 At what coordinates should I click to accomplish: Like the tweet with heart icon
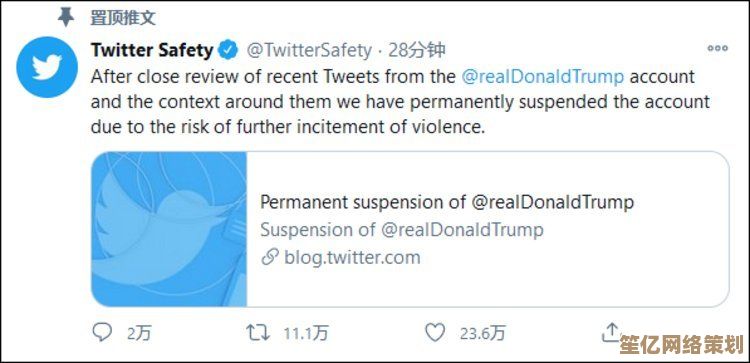pyautogui.click(x=435, y=332)
